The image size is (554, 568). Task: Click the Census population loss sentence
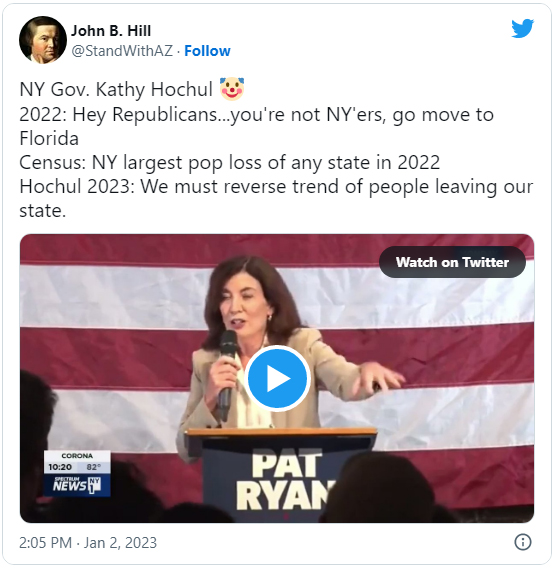229,162
